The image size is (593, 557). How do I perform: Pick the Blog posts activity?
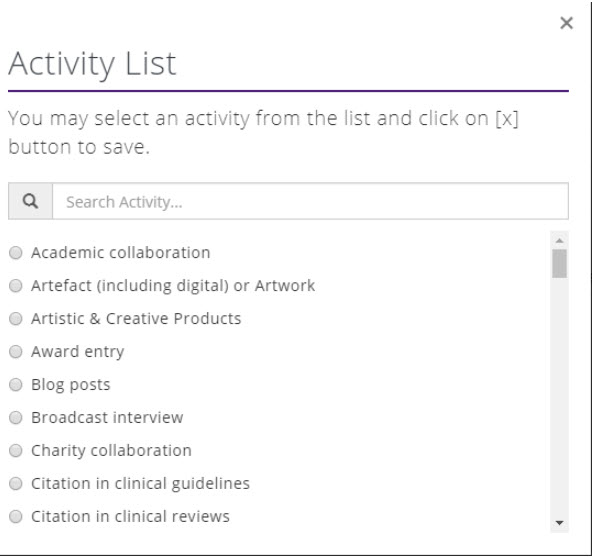16,385
